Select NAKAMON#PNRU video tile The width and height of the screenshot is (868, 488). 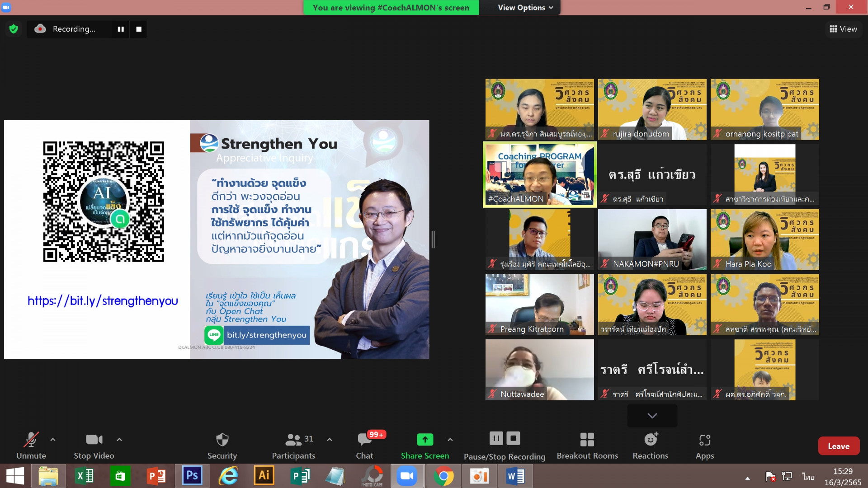point(652,239)
